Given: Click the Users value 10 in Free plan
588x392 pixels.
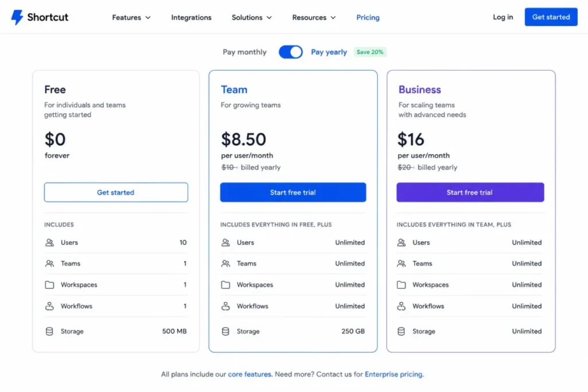Looking at the screenshot, I should pos(183,242).
